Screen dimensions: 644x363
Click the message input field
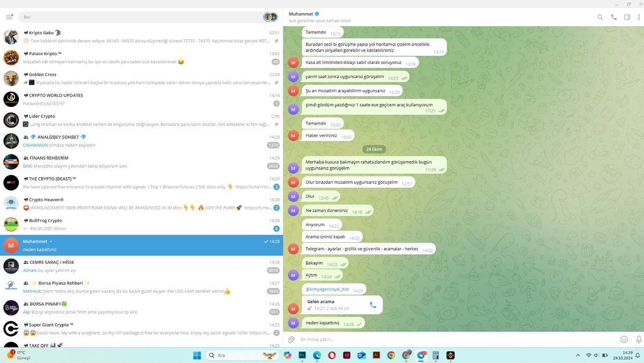click(456, 339)
